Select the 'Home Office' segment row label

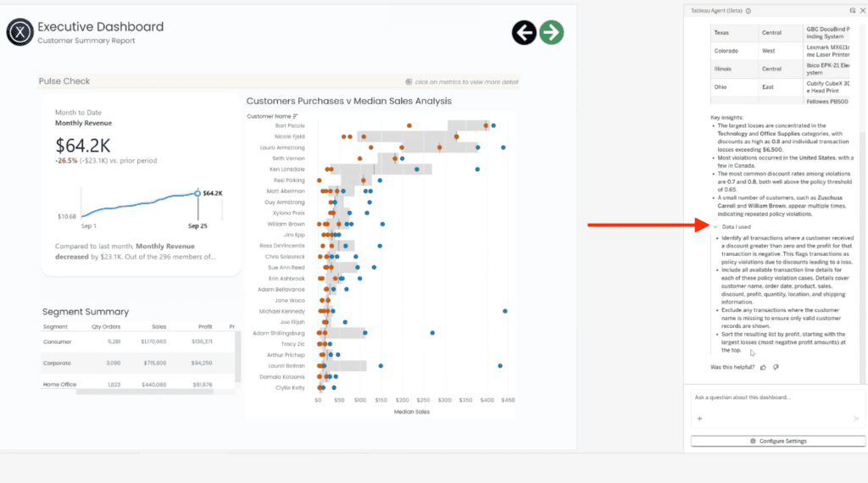click(x=60, y=385)
